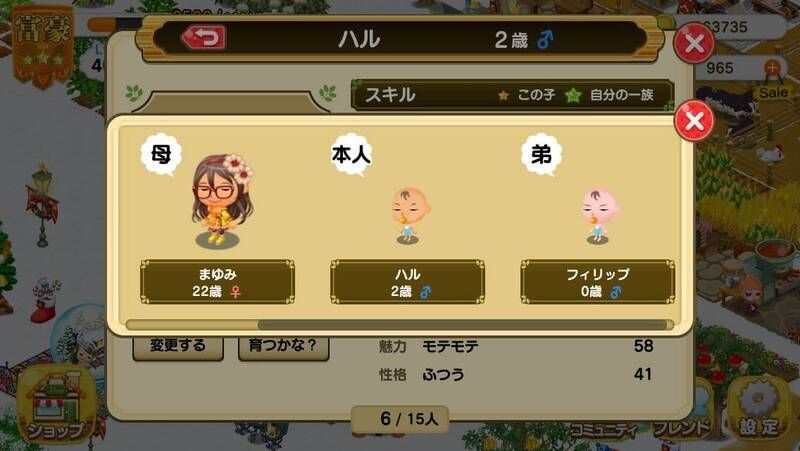
Task: Click the 変更する button
Action: tap(178, 347)
